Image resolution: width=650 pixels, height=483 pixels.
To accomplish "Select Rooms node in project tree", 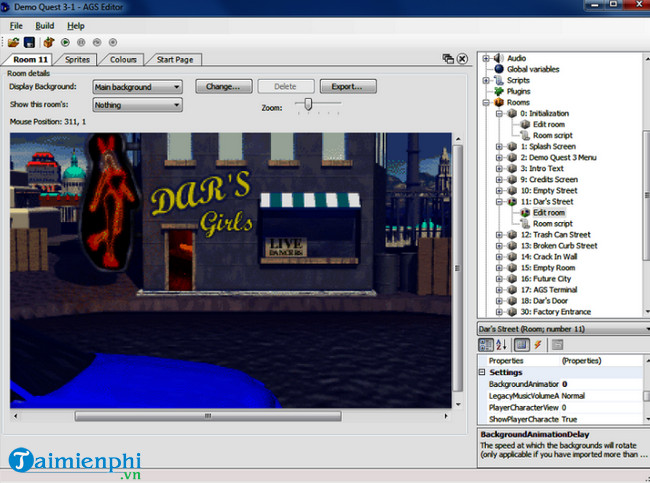I will pos(518,102).
